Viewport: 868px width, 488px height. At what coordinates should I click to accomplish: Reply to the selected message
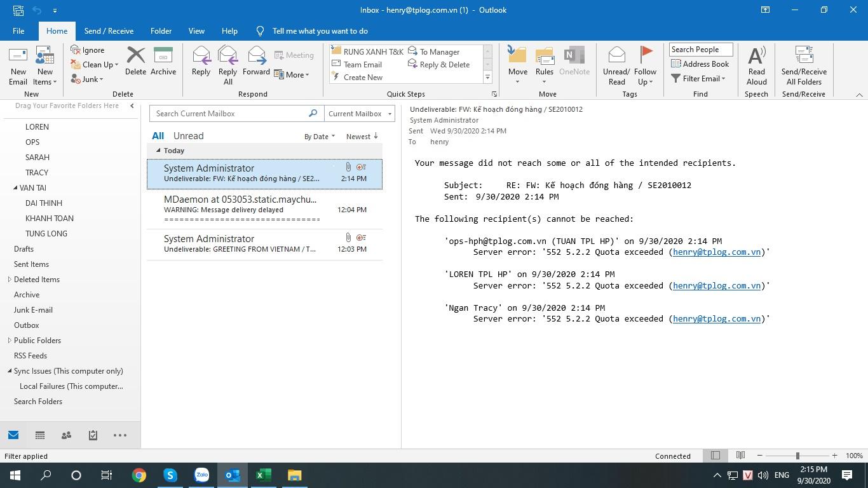201,62
